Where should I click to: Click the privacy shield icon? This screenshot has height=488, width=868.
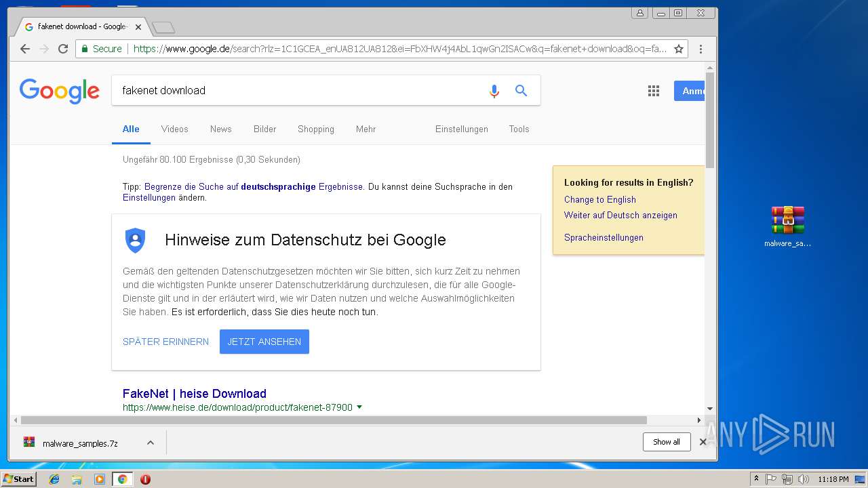click(x=136, y=240)
